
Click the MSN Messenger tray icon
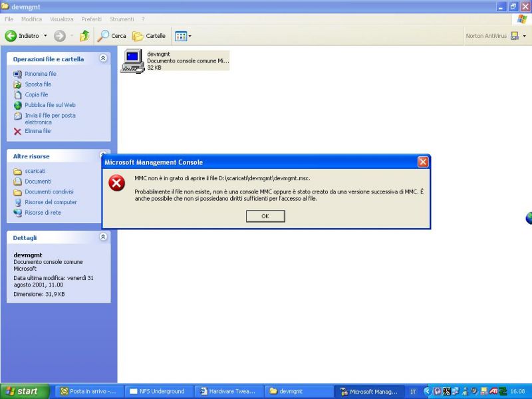[x=465, y=392]
